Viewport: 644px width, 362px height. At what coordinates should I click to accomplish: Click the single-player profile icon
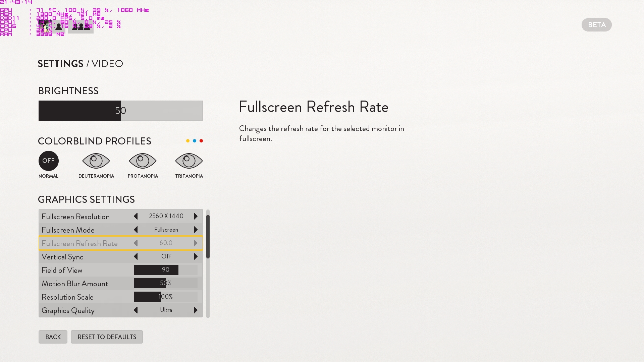pyautogui.click(x=59, y=27)
